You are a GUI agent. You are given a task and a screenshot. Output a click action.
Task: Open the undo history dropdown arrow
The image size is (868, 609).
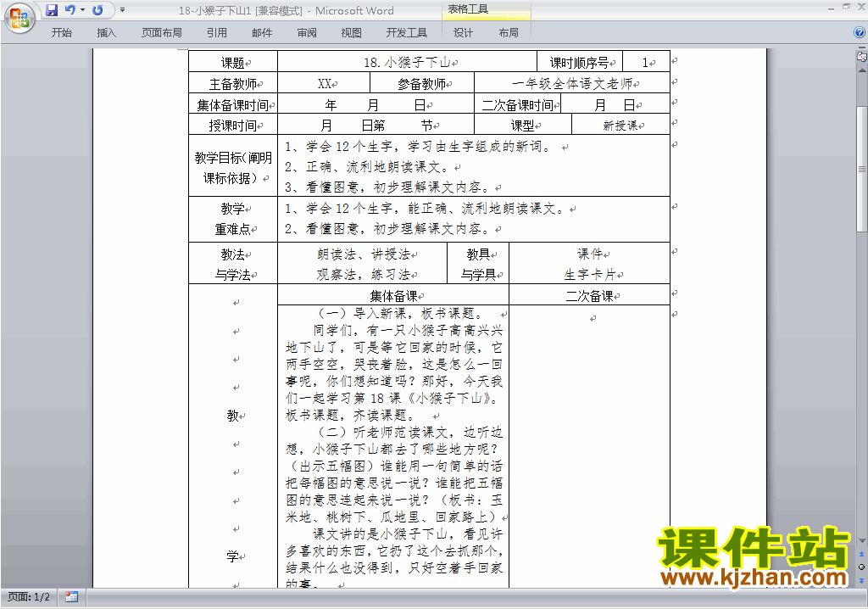82,10
